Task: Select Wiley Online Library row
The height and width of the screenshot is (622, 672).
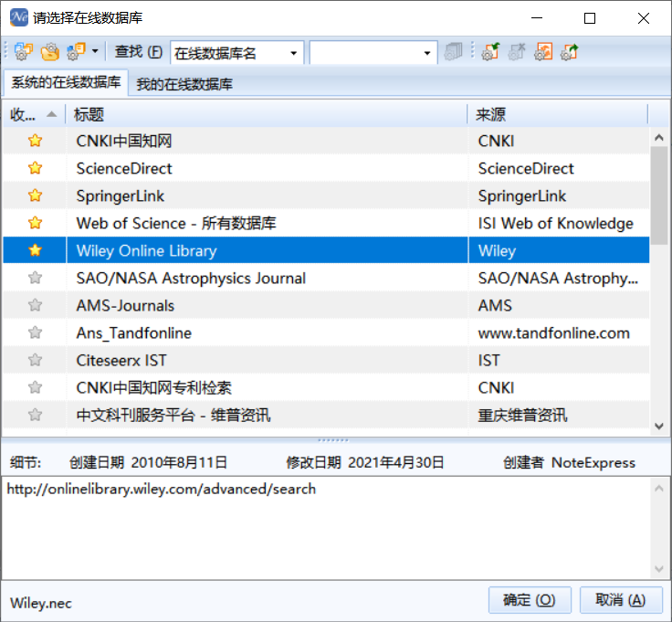Action: tap(326, 250)
